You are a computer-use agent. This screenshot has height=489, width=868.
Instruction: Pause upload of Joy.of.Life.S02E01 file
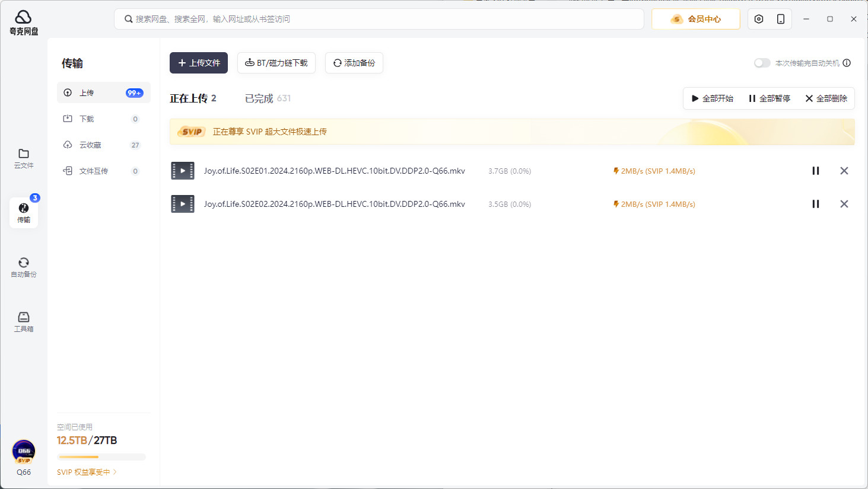click(816, 171)
